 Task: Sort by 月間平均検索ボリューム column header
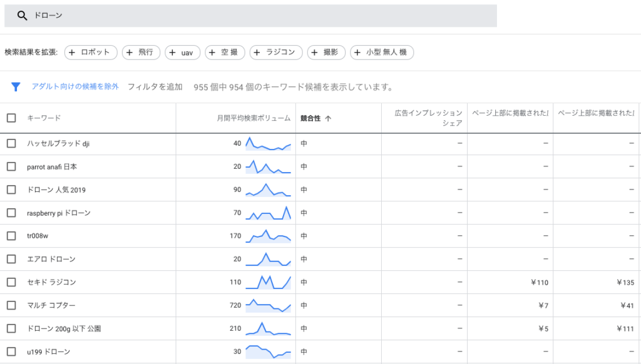point(254,118)
